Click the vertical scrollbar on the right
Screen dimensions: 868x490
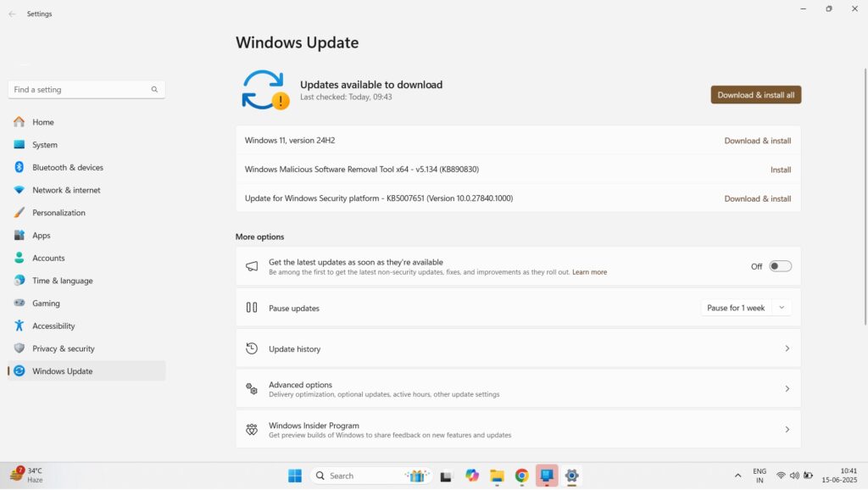click(x=865, y=197)
